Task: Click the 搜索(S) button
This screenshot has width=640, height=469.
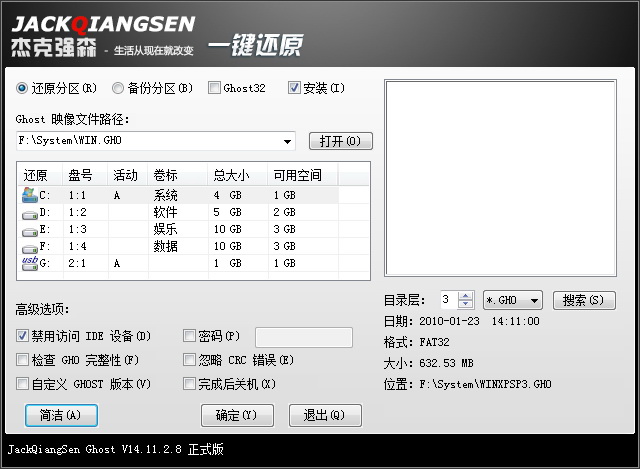Action: pyautogui.click(x=584, y=300)
